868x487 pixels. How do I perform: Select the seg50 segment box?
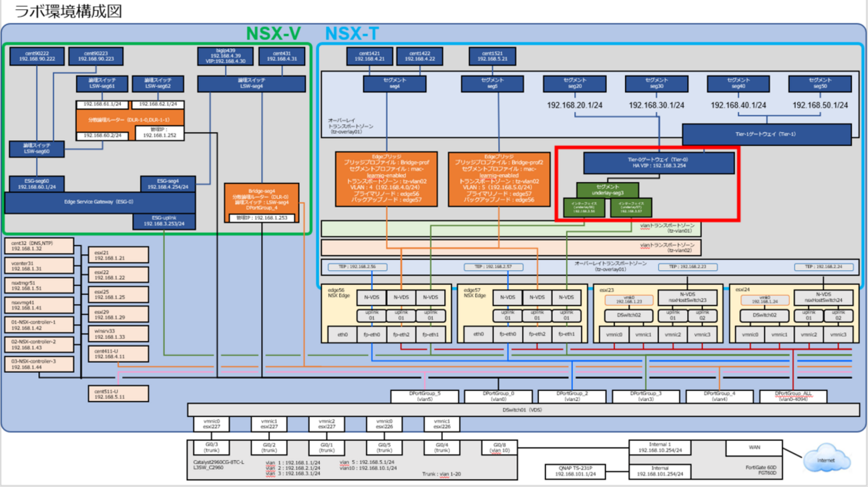[819, 83]
